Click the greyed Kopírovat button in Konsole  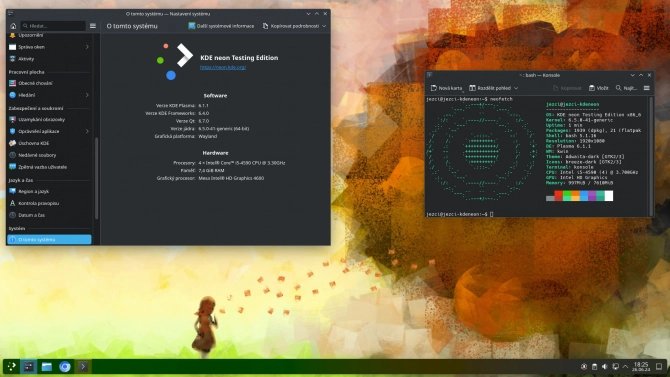coord(567,88)
